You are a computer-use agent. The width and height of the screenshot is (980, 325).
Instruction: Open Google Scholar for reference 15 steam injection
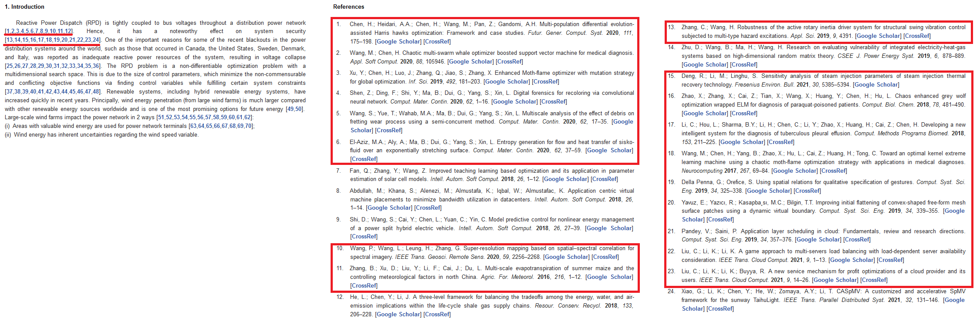point(875,85)
